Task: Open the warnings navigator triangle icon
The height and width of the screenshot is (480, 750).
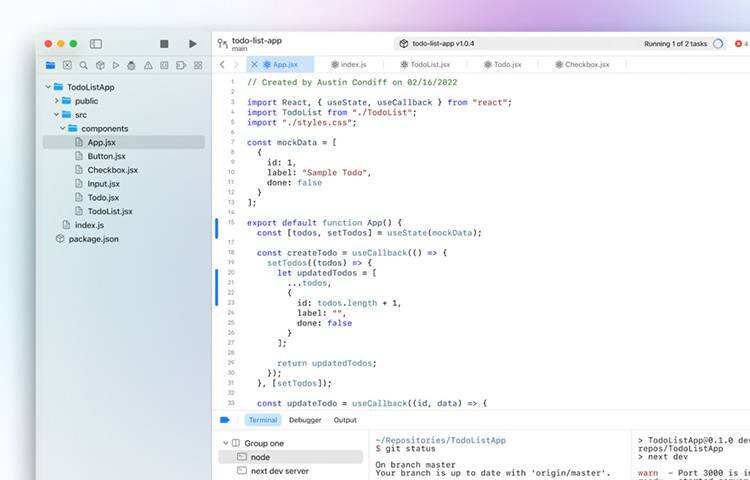Action: click(x=148, y=65)
